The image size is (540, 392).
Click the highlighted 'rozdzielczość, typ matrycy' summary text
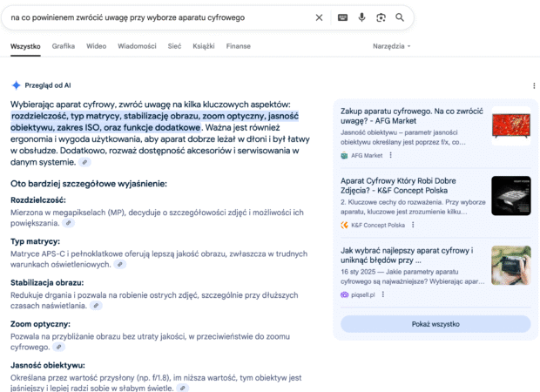point(155,122)
